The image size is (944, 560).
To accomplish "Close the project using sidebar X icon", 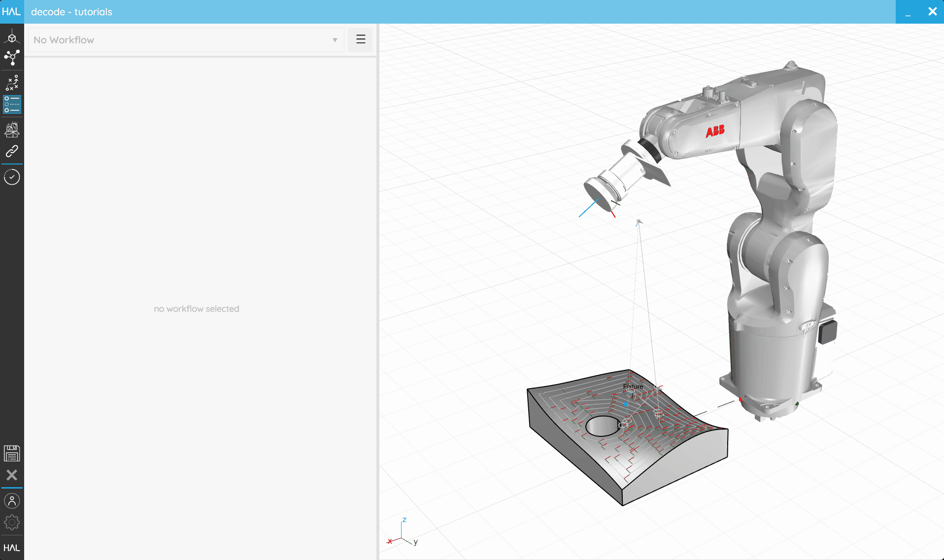I will (12, 475).
